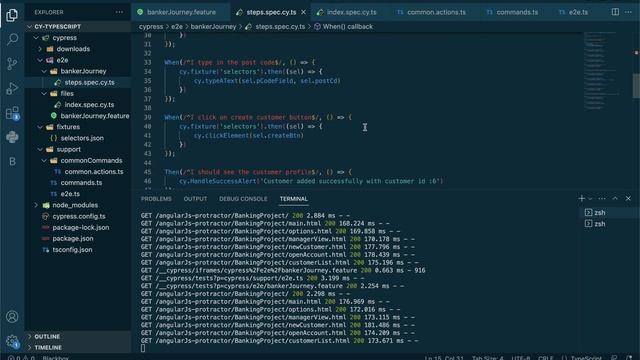
Task: Expand the node_modules folder
Action: point(78,205)
